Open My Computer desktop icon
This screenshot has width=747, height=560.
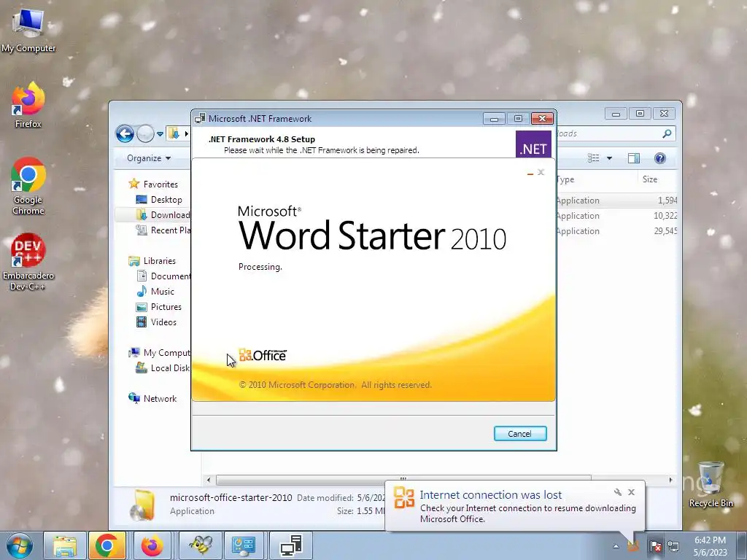point(28,29)
